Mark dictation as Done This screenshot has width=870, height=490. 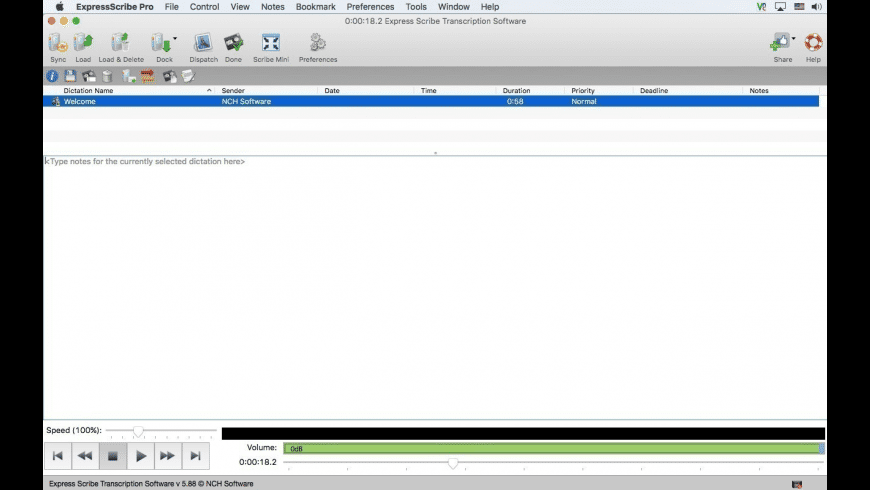click(233, 43)
